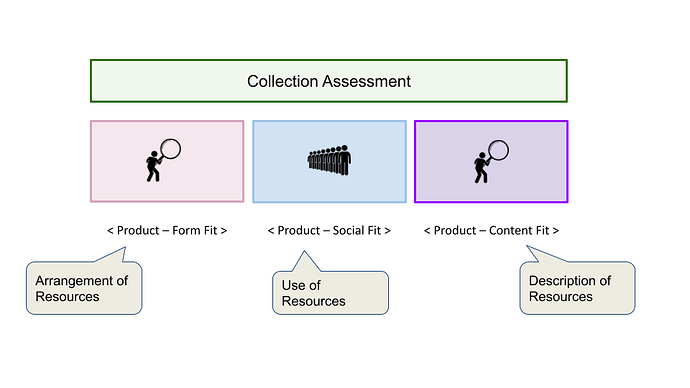
Task: Select the Product – Content Fit label
Action: click(491, 231)
